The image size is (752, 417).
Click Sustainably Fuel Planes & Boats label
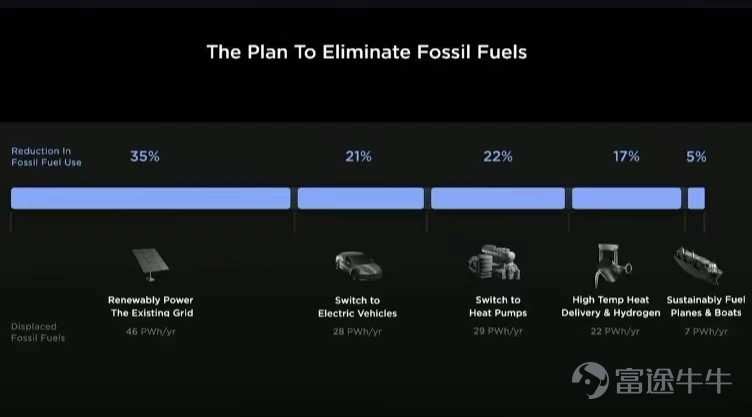click(x=706, y=306)
